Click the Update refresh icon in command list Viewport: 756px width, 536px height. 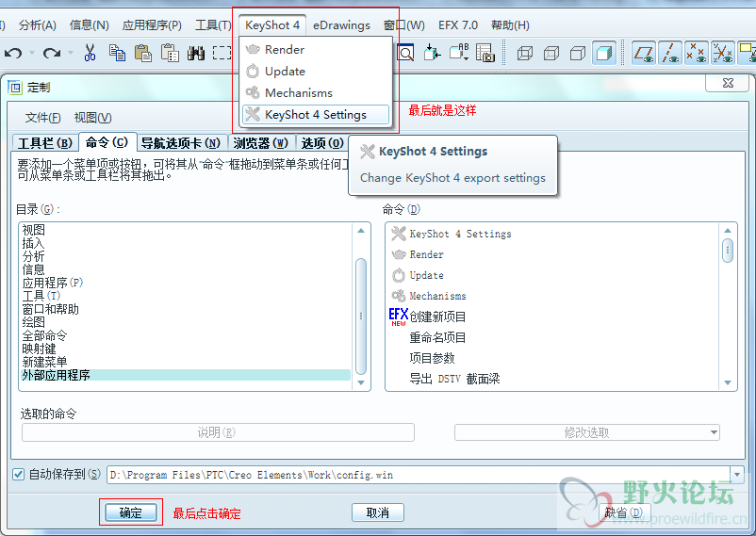pos(398,275)
